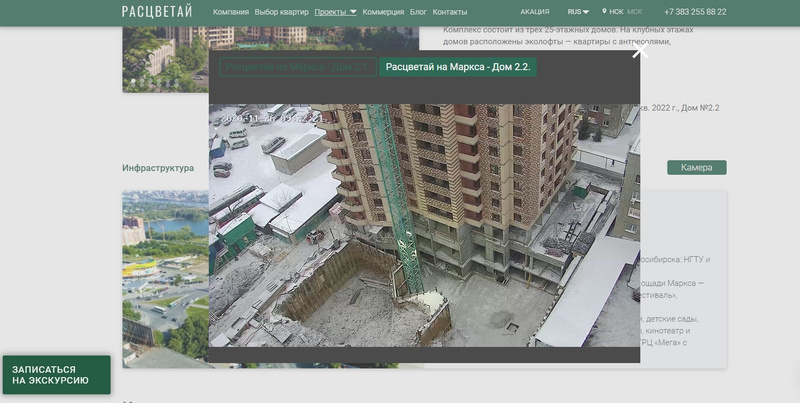Click the location pin icon beside НСК
The height and width of the screenshot is (403, 800).
click(605, 12)
